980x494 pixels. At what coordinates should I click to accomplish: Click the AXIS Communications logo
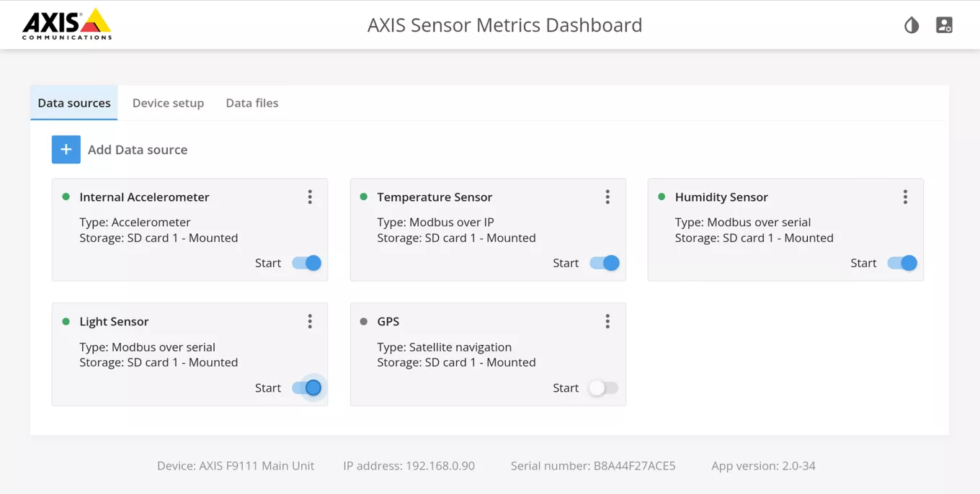(x=67, y=24)
